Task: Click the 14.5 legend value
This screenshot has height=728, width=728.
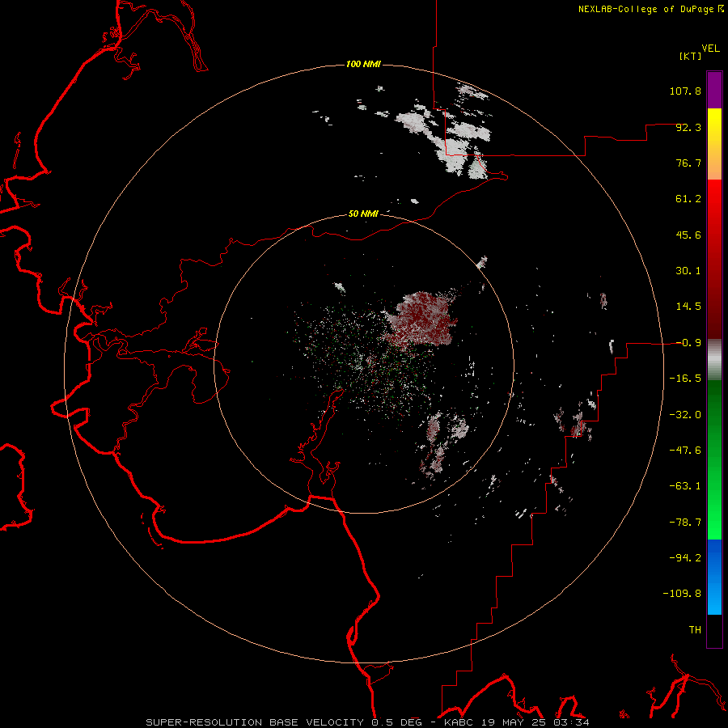Action: pos(688,307)
